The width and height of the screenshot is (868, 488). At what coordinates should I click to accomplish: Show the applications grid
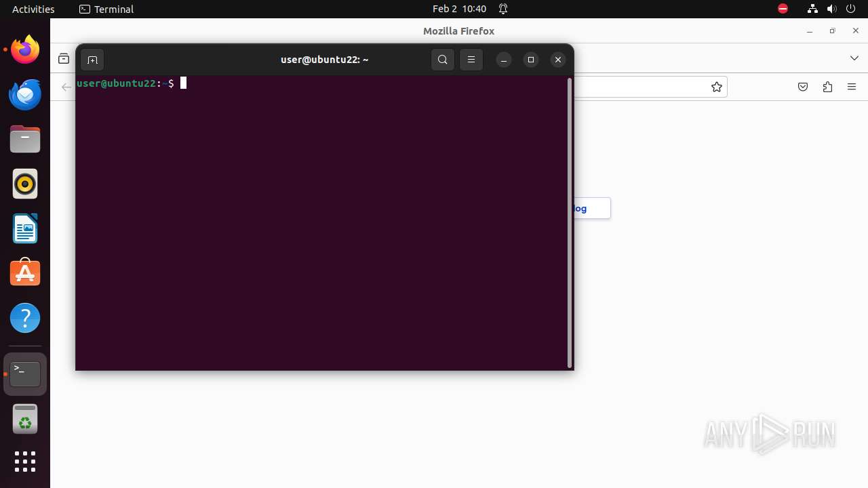click(x=25, y=462)
